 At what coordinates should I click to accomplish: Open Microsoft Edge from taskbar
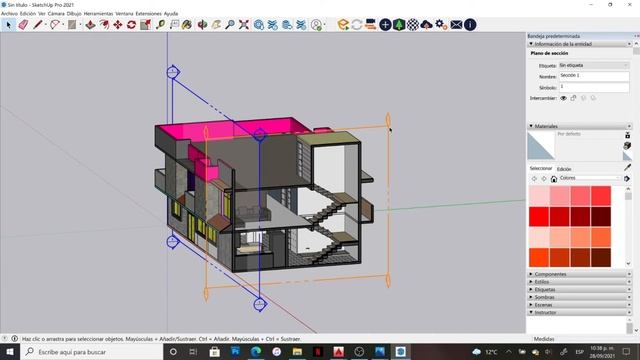click(x=256, y=352)
